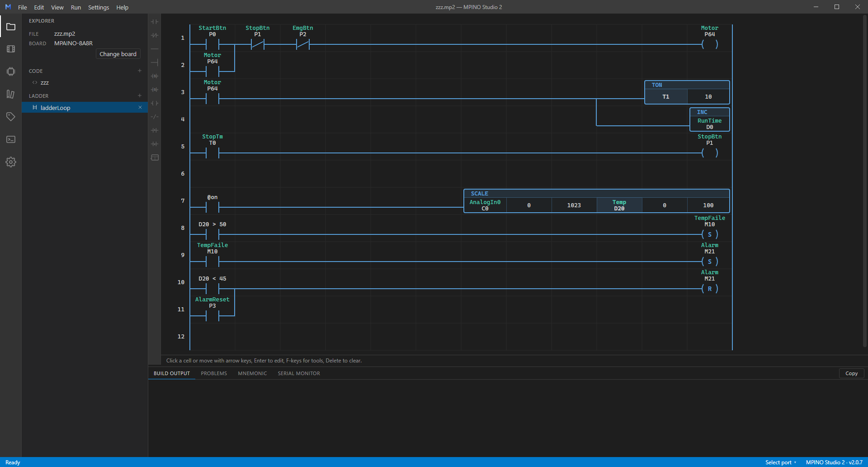Select the normally-closed contact tool

[x=155, y=35]
